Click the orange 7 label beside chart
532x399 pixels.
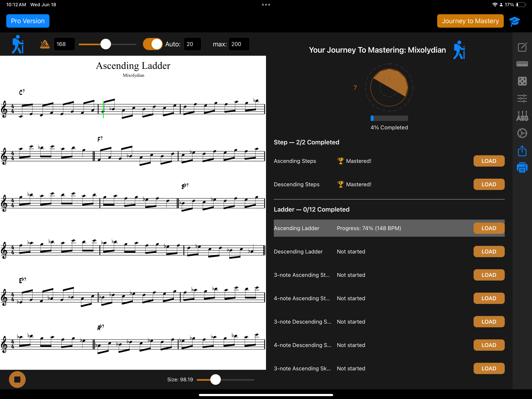355,88
